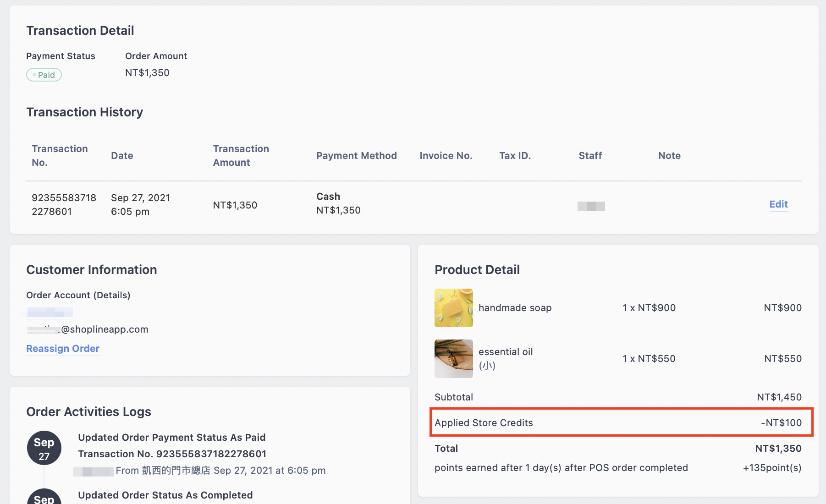Click the Transaction Amount column header
Viewport: 826px width, 504px height.
coord(241,156)
